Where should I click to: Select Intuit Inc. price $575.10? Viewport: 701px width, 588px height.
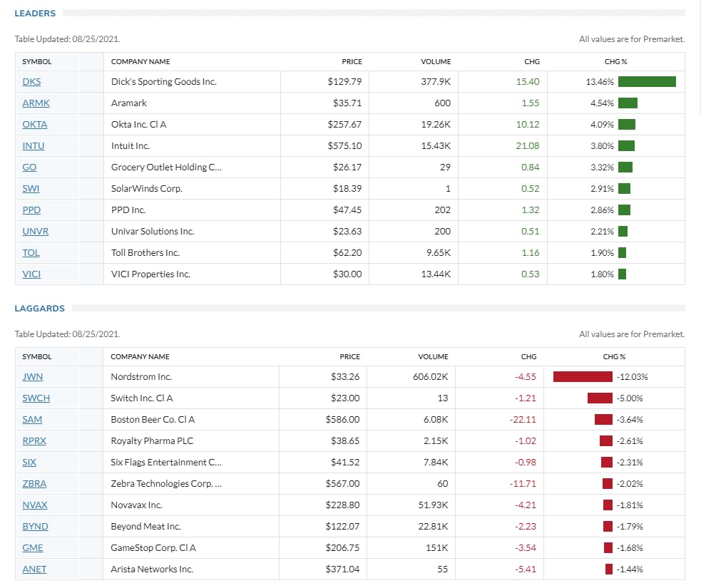tap(344, 146)
